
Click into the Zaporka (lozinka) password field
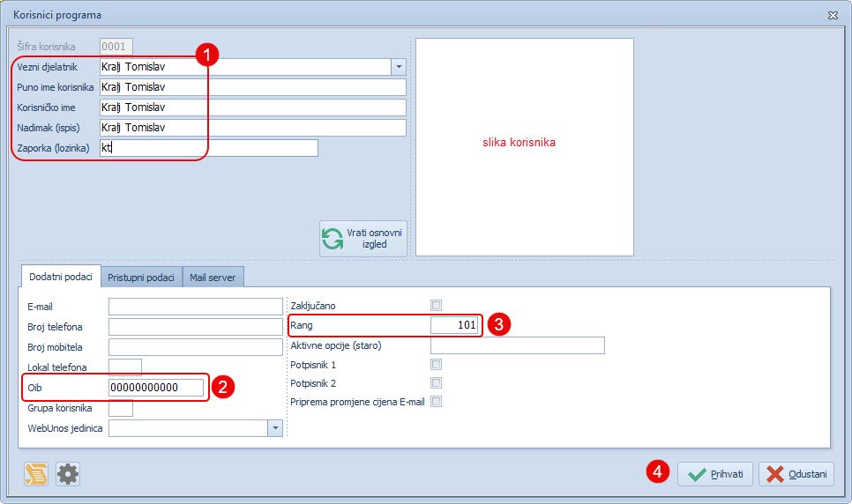coord(208,148)
